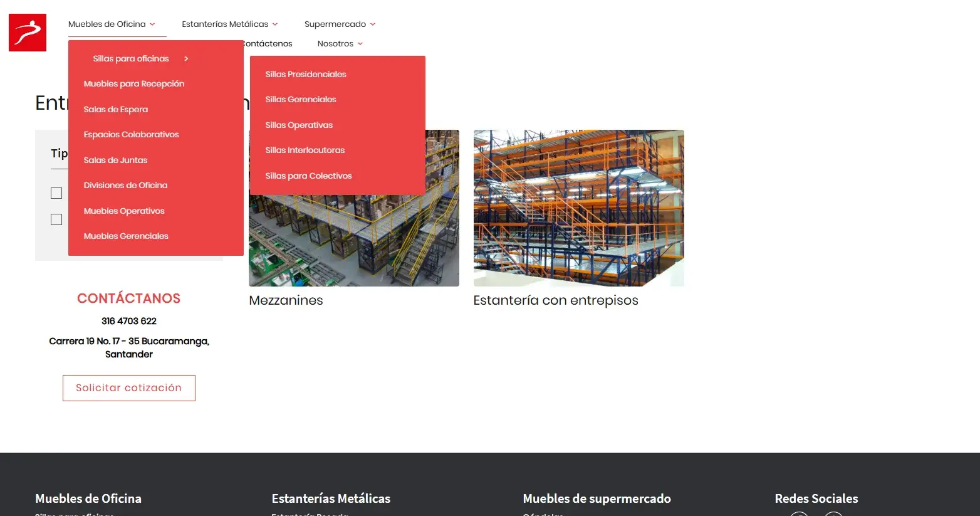
Task: Click the Estantería con entrepisos thumbnail image
Action: 578,208
